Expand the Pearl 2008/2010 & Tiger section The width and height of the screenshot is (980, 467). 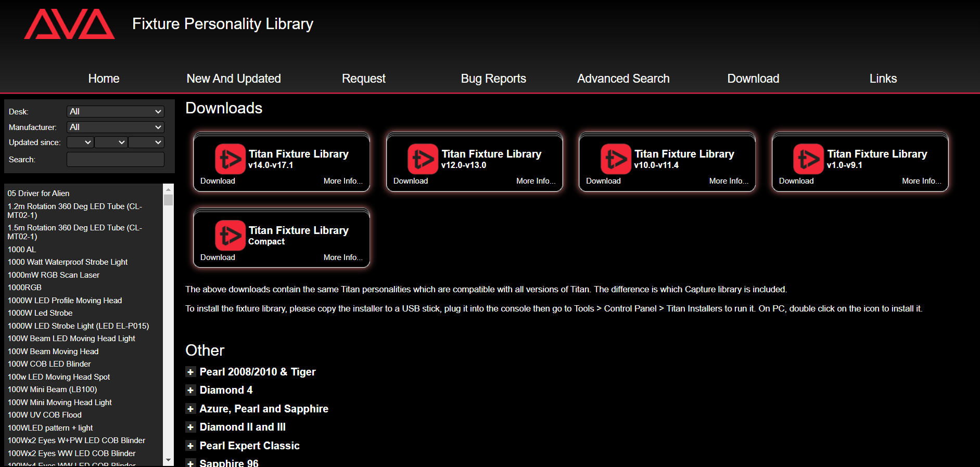(190, 372)
